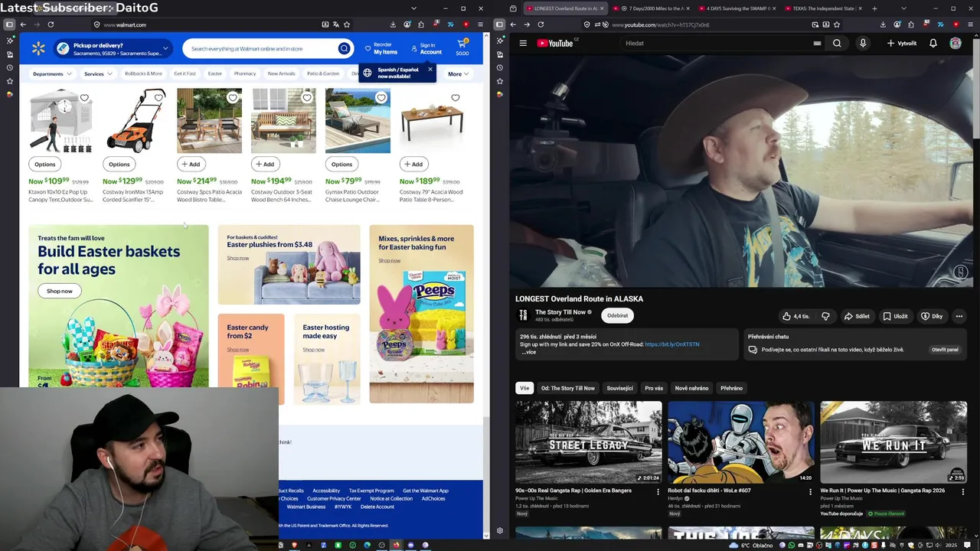Click Shop now on Easter baskets banner
Viewport: 980px width, 551px height.
[x=59, y=291]
